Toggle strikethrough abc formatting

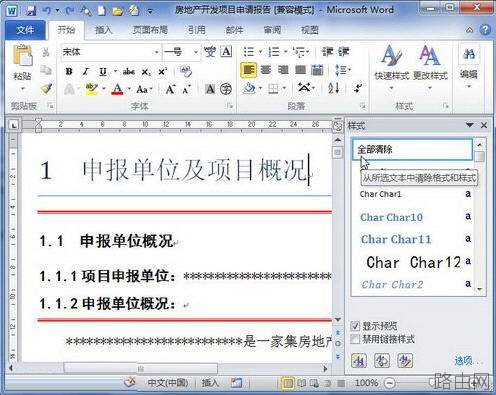tap(129, 71)
